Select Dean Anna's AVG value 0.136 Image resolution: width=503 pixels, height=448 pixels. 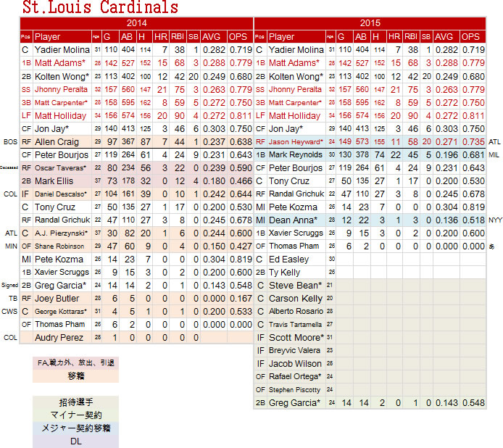pyautogui.click(x=446, y=220)
